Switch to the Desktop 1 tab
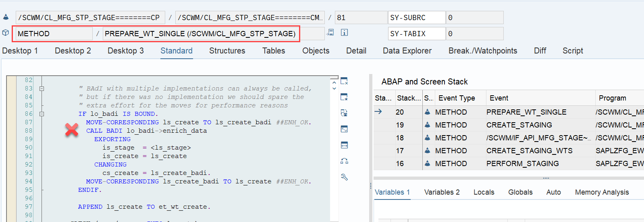This screenshot has height=222, width=644. tap(20, 51)
